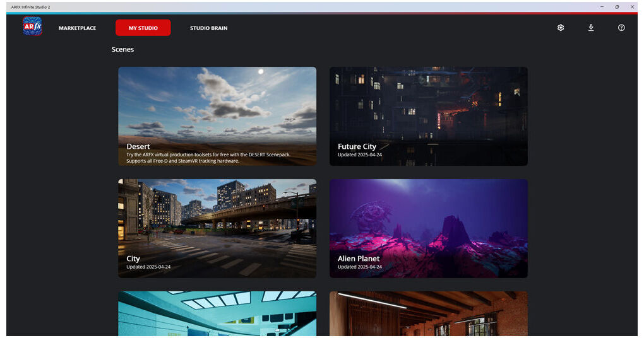Click the Desert scene description text
This screenshot has height=338, width=644.
[208, 158]
